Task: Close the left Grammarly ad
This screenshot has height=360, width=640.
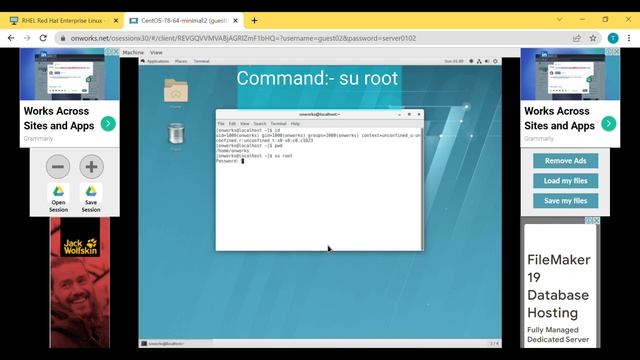Action: click(x=116, y=51)
